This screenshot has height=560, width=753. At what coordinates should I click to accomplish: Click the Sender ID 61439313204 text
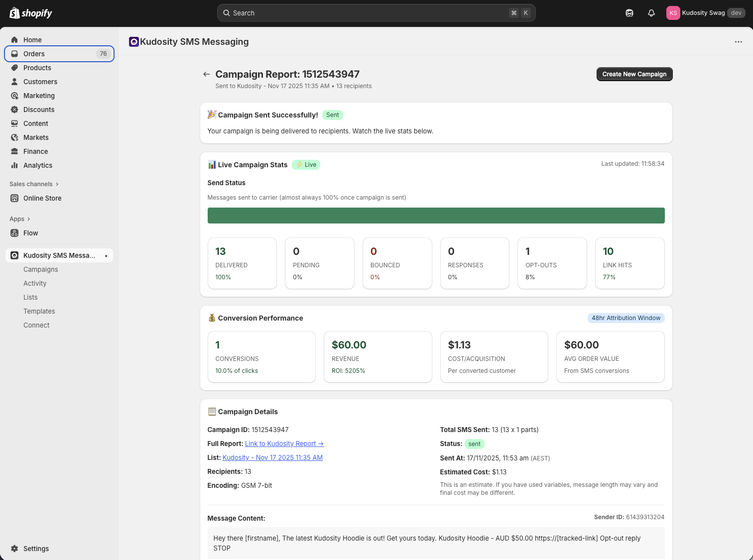tap(629, 517)
